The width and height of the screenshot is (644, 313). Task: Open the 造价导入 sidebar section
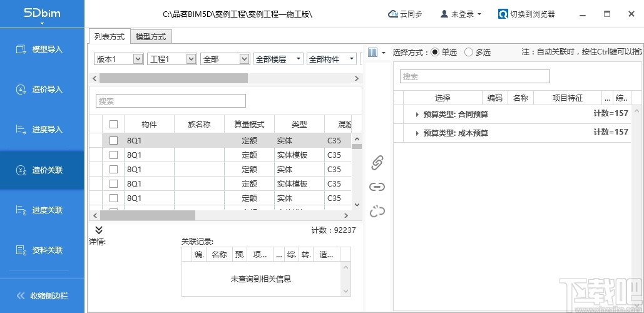[x=42, y=90]
